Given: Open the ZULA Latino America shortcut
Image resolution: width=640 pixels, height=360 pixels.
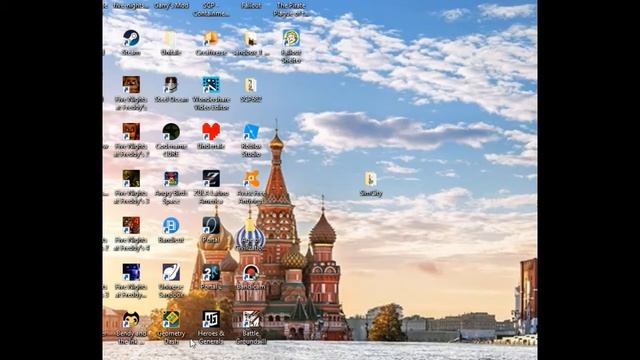Looking at the screenshot, I should pos(211,179).
